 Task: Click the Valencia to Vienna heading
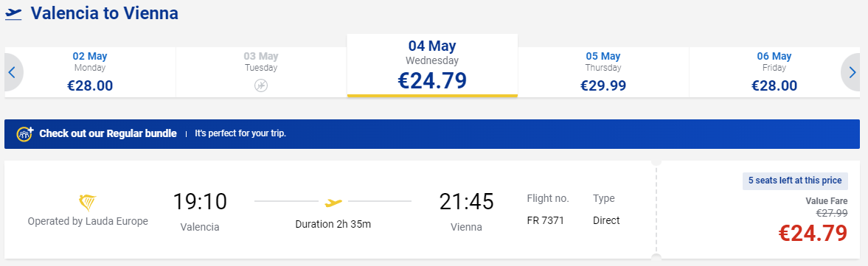coord(105,13)
